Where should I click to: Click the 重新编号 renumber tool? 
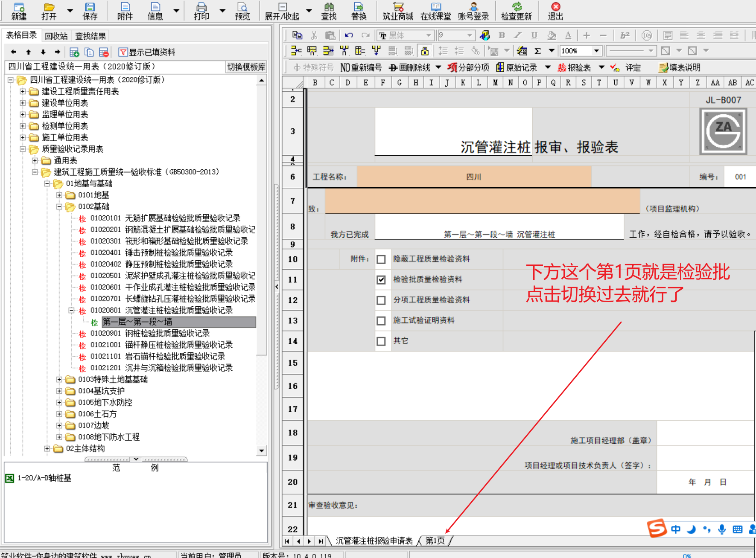tap(361, 67)
